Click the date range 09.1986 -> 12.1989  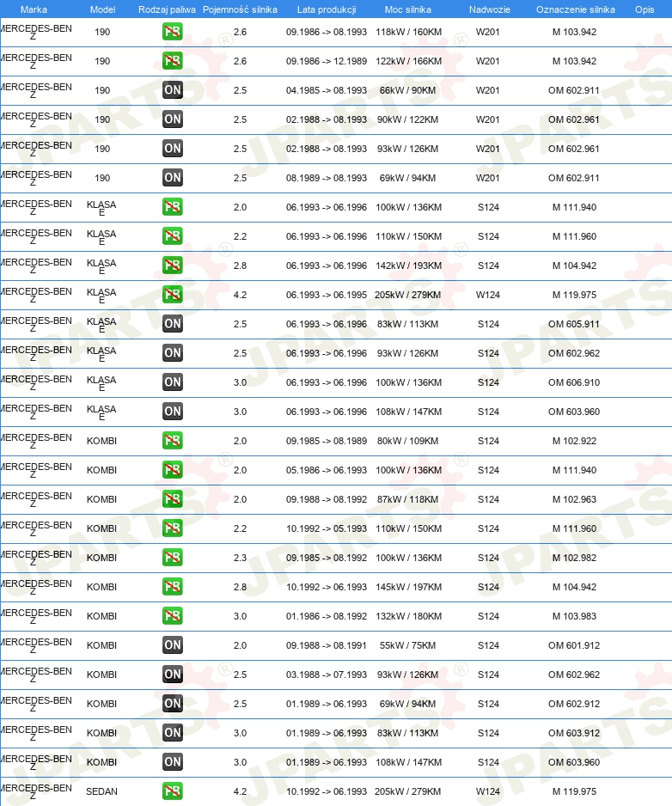(327, 61)
